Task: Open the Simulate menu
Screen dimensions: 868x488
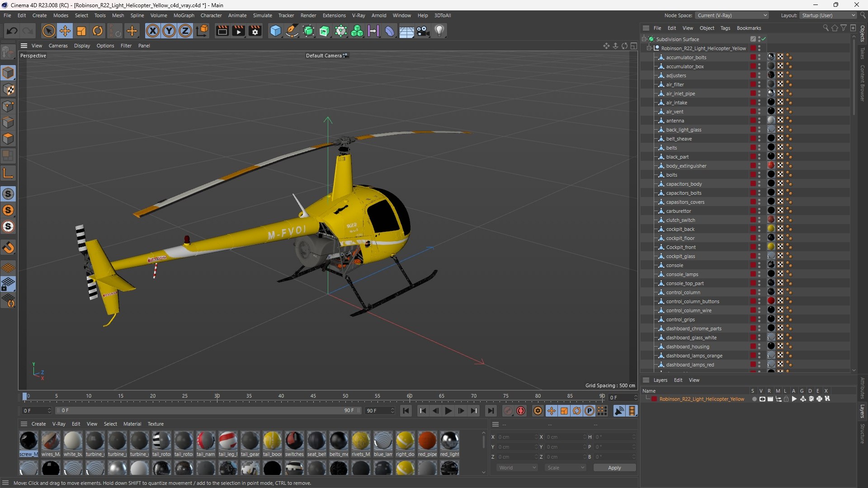Action: 262,15
